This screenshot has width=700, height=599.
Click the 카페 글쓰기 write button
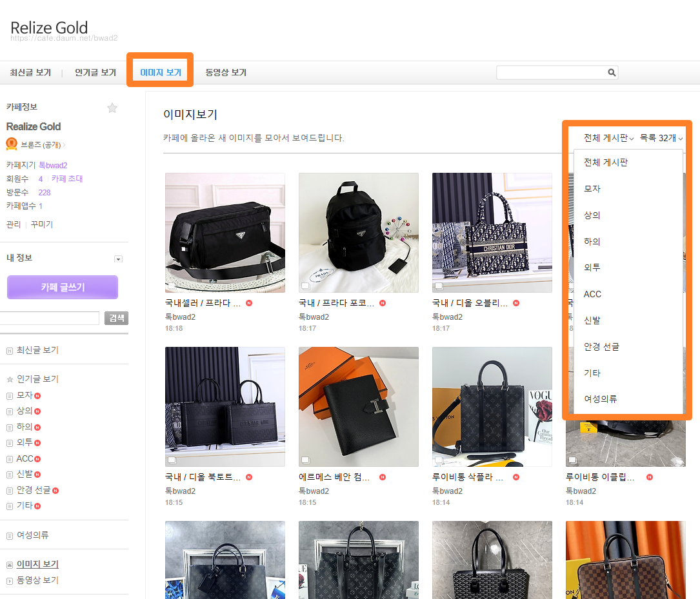coord(63,287)
